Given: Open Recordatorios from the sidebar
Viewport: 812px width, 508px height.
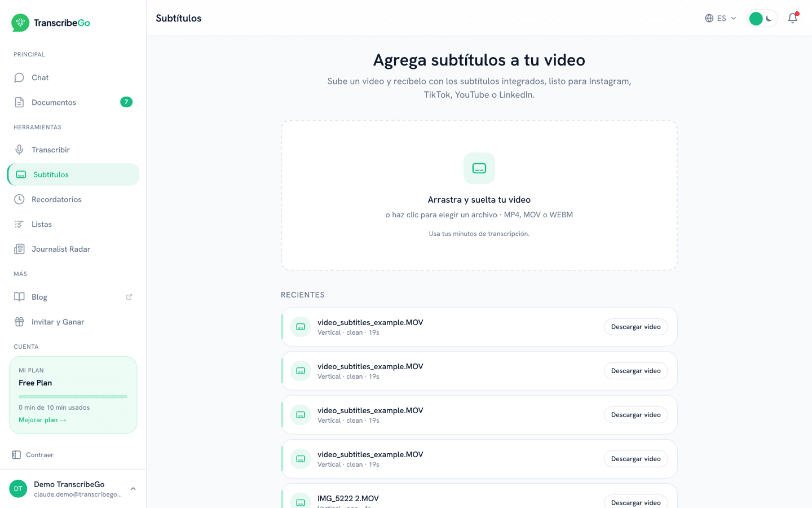Looking at the screenshot, I should point(73,199).
